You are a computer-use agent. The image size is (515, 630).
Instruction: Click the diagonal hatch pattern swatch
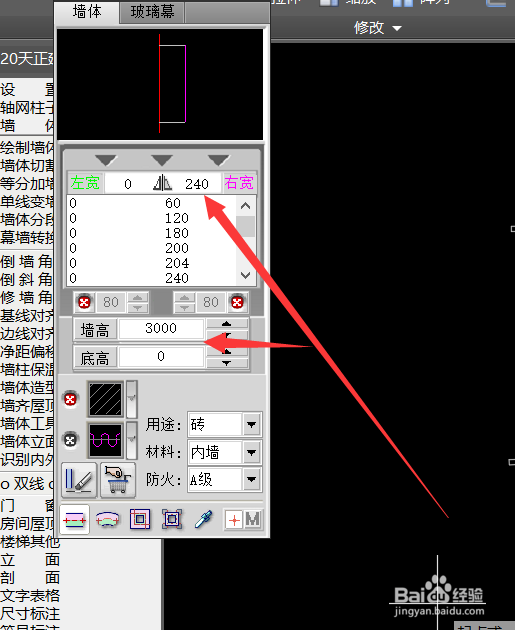(106, 399)
